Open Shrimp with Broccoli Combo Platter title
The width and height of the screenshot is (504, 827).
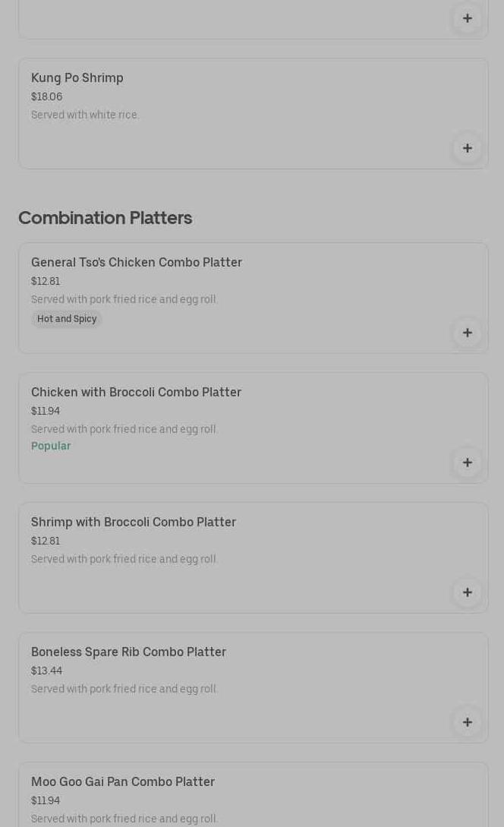134,522
